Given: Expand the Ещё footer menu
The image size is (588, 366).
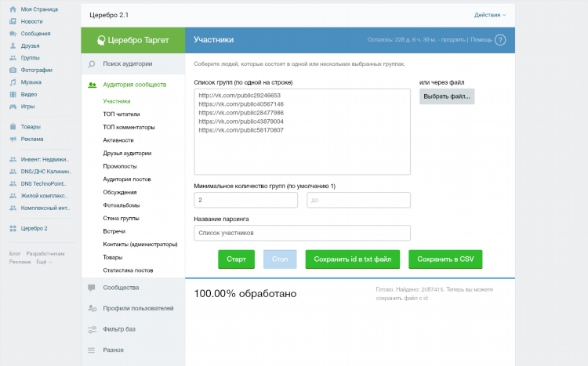Looking at the screenshot, I should (44, 262).
